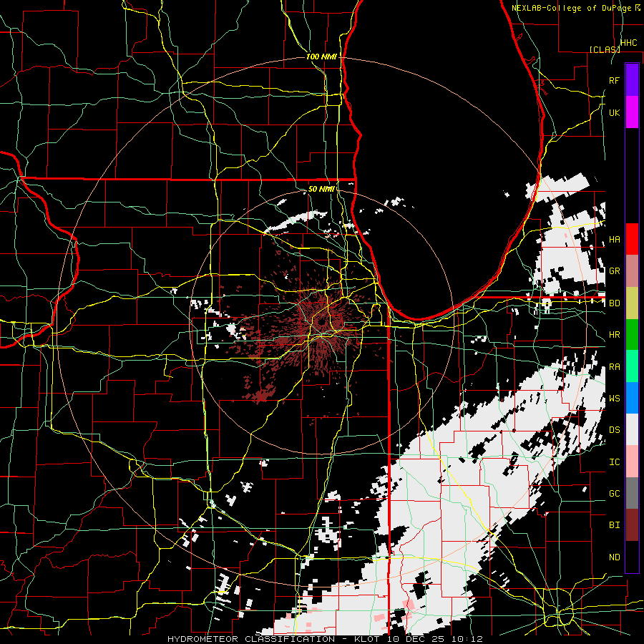644x644 pixels.
Task: Click the "[CLAS]" legend units text
Action: pyautogui.click(x=605, y=49)
